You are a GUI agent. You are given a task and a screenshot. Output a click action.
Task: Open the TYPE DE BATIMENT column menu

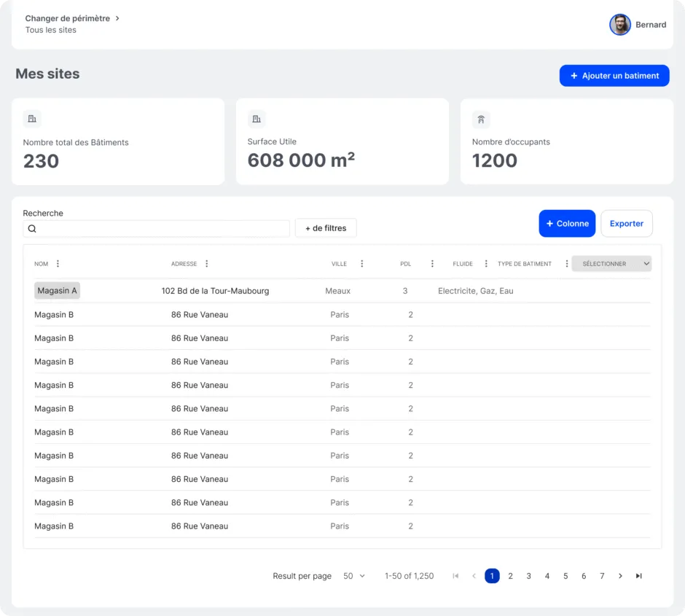[x=567, y=264]
